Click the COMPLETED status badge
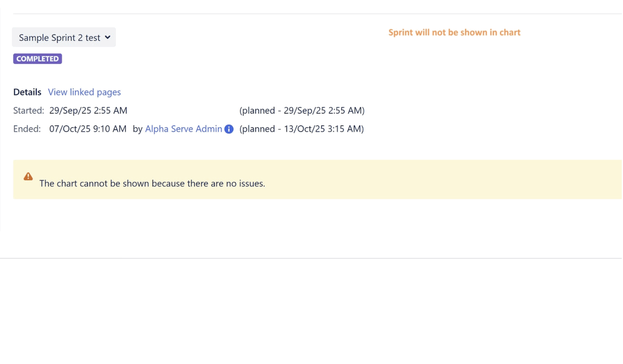Image resolution: width=623 pixels, height=364 pixels. [38, 59]
